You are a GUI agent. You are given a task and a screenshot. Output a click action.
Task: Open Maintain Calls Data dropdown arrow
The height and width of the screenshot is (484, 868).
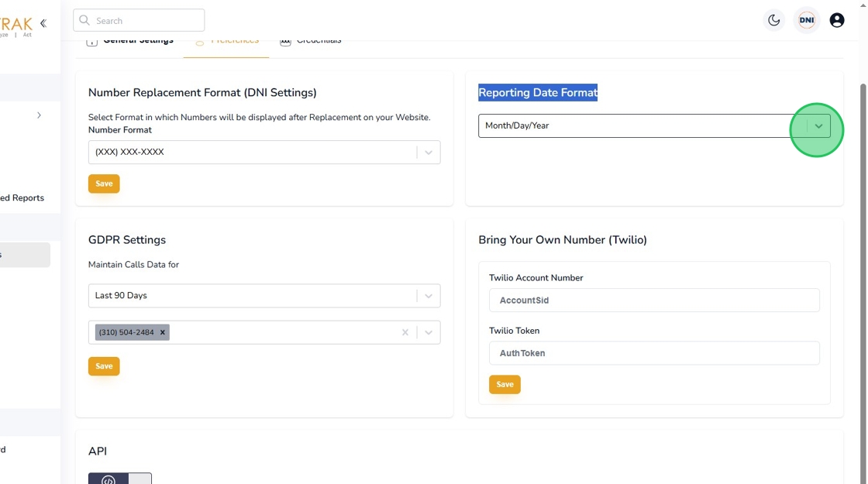[429, 296]
